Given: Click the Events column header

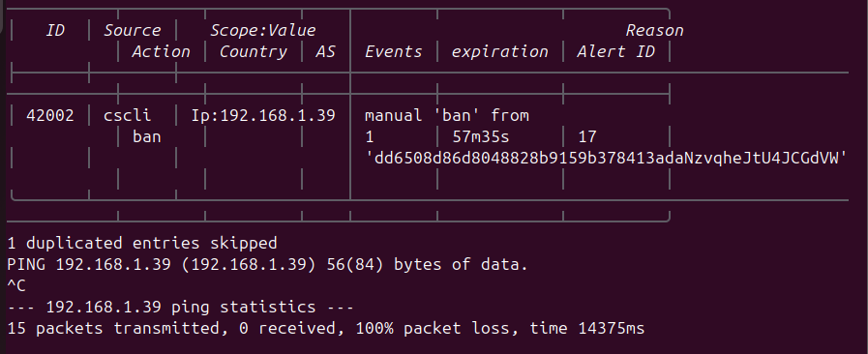Looking at the screenshot, I should [394, 52].
